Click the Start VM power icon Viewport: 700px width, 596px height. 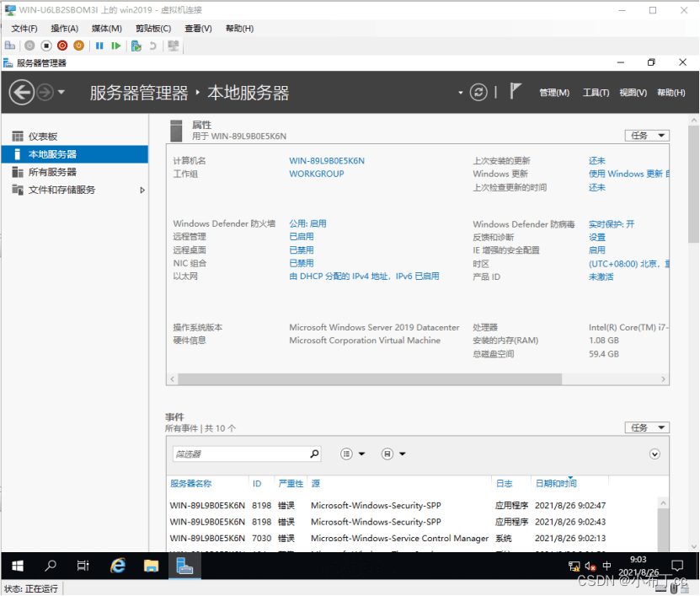coord(29,46)
